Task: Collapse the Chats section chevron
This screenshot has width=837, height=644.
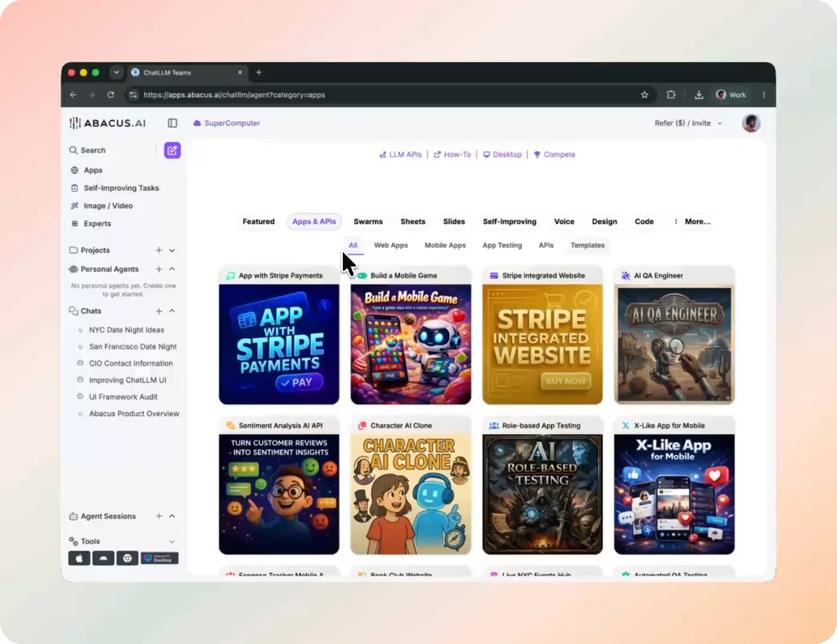Action: coord(172,311)
